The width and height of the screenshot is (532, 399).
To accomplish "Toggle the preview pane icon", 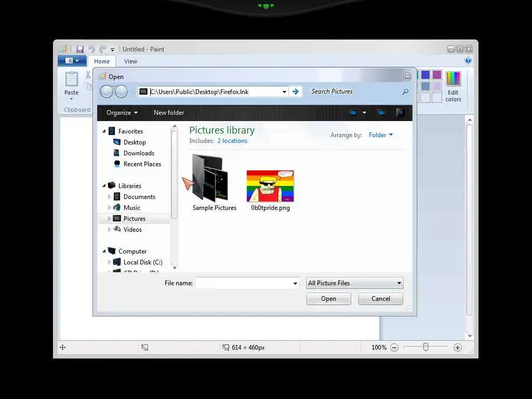I will coord(381,113).
